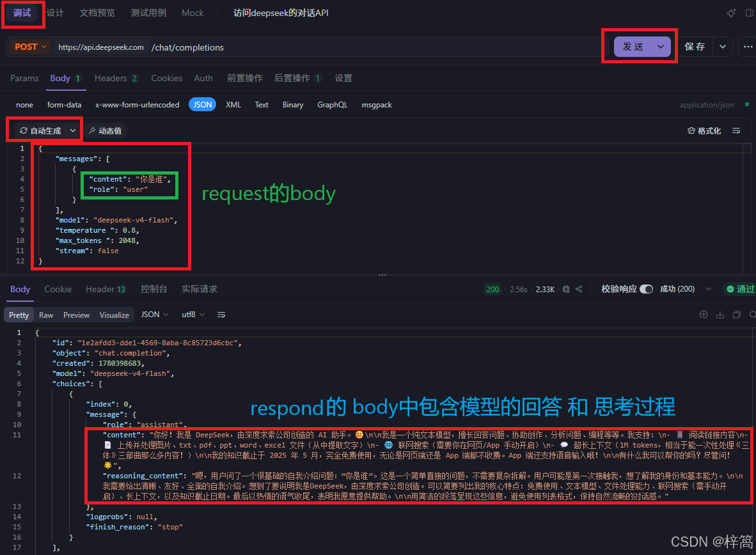Open the 控制台 console tab
This screenshot has height=555, width=756.
(154, 289)
